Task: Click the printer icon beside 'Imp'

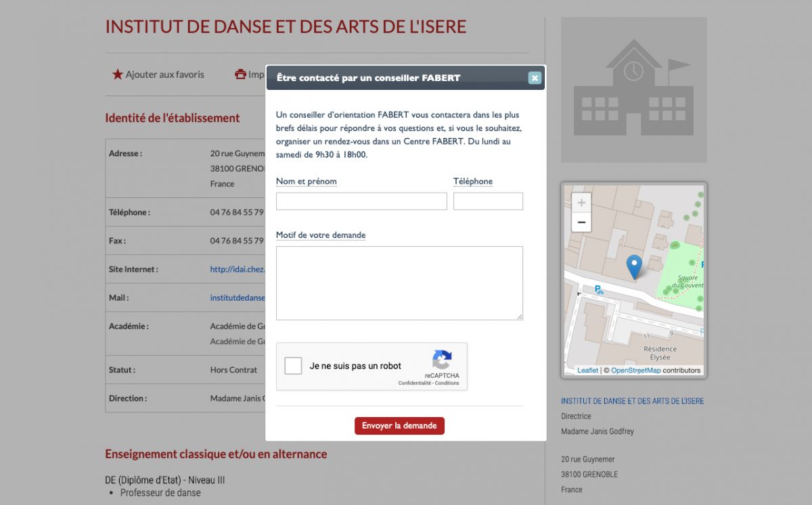Action: coord(240,74)
